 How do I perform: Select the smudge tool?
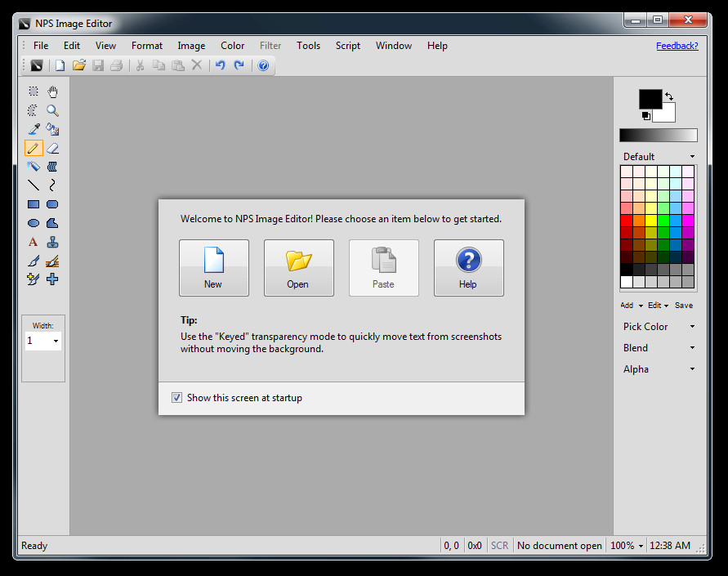pyautogui.click(x=52, y=167)
